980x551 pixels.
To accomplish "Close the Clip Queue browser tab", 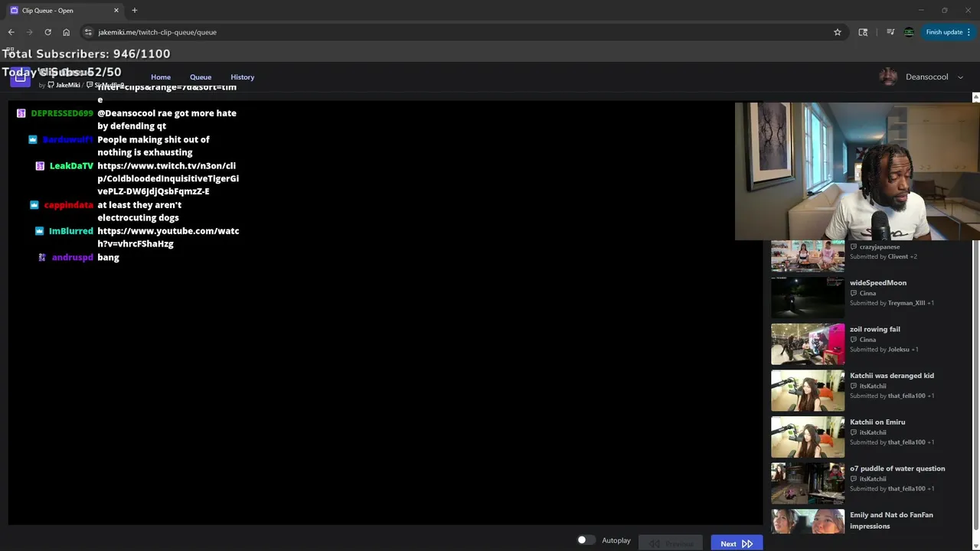I will pyautogui.click(x=116, y=10).
